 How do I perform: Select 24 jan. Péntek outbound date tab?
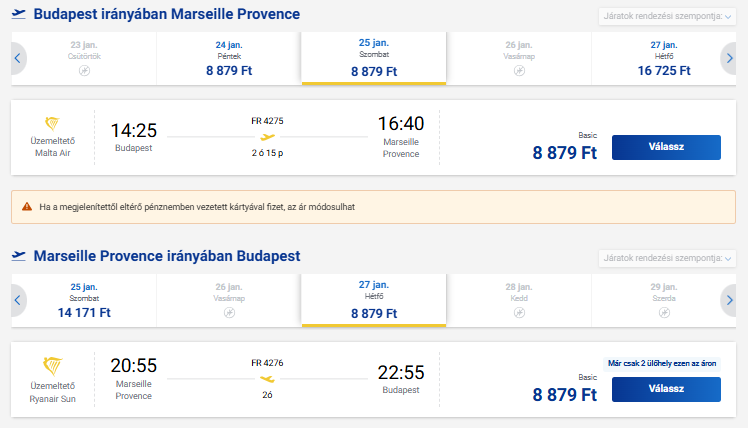(x=229, y=59)
